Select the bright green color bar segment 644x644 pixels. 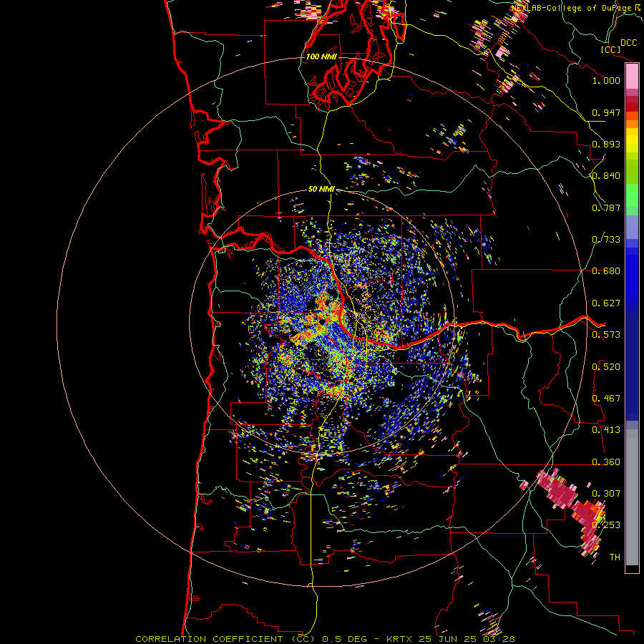[x=632, y=195]
